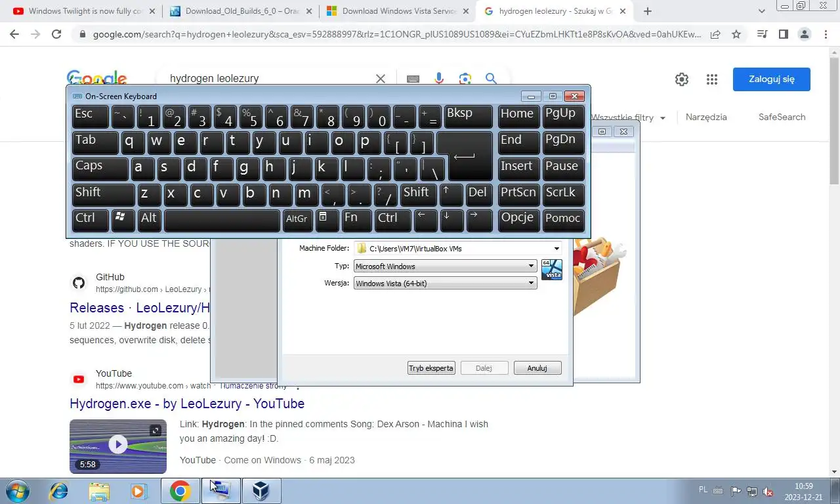Open a new Chrome tab
The height and width of the screenshot is (504, 840).
pos(648,11)
